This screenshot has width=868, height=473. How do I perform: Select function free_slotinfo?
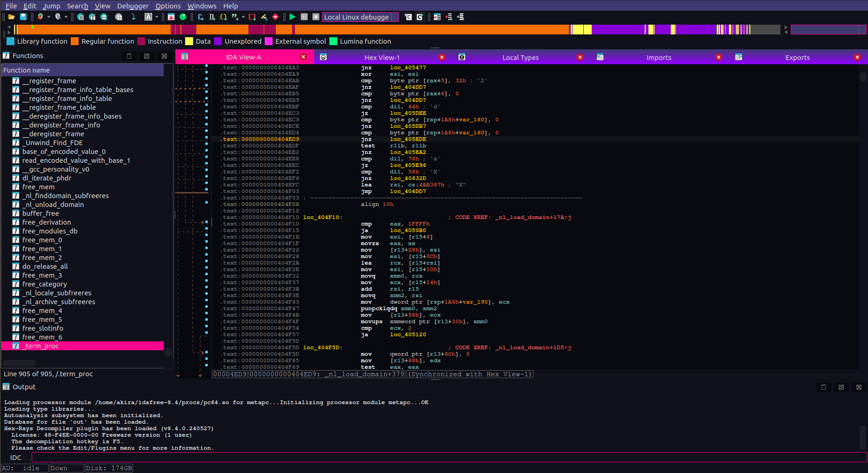[x=82, y=328]
